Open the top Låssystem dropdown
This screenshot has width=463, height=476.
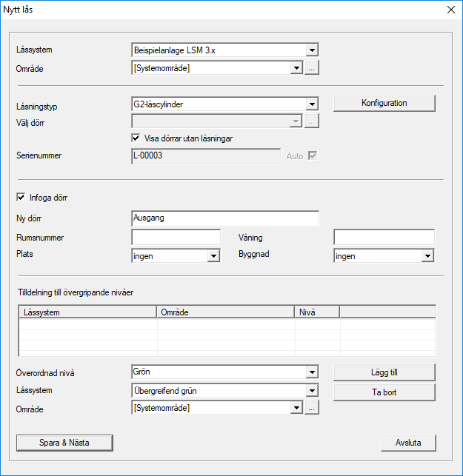(x=312, y=50)
